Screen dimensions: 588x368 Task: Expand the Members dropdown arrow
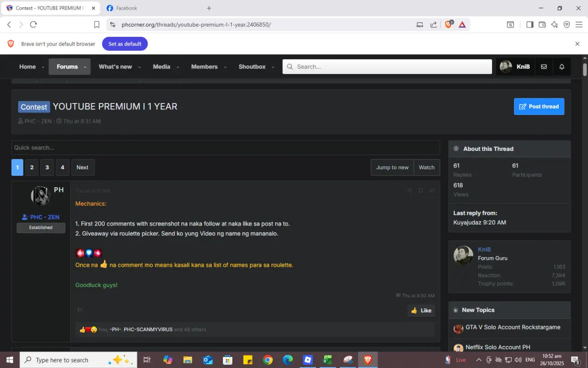tap(225, 67)
